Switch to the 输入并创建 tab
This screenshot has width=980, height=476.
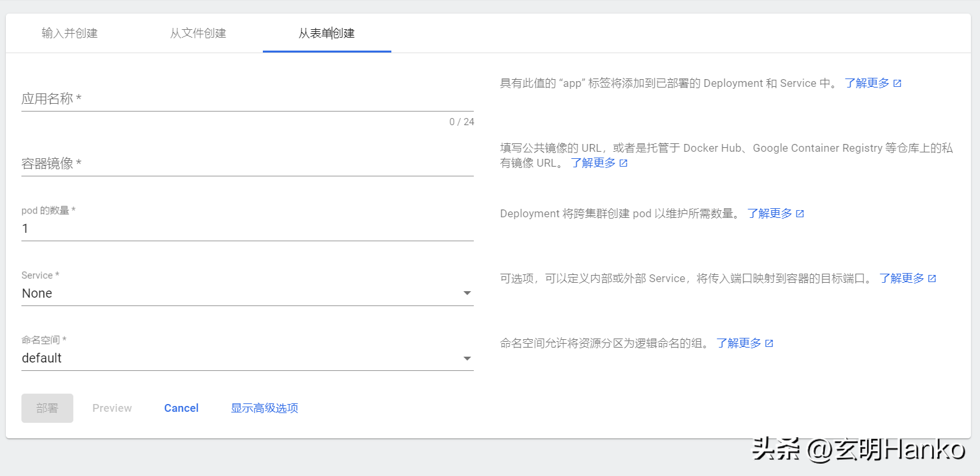pyautogui.click(x=69, y=33)
